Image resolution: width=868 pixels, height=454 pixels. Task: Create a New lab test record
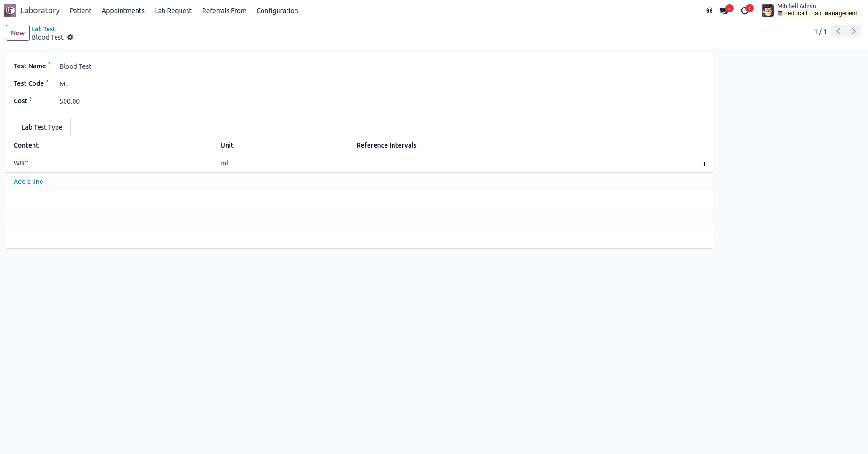click(x=17, y=33)
